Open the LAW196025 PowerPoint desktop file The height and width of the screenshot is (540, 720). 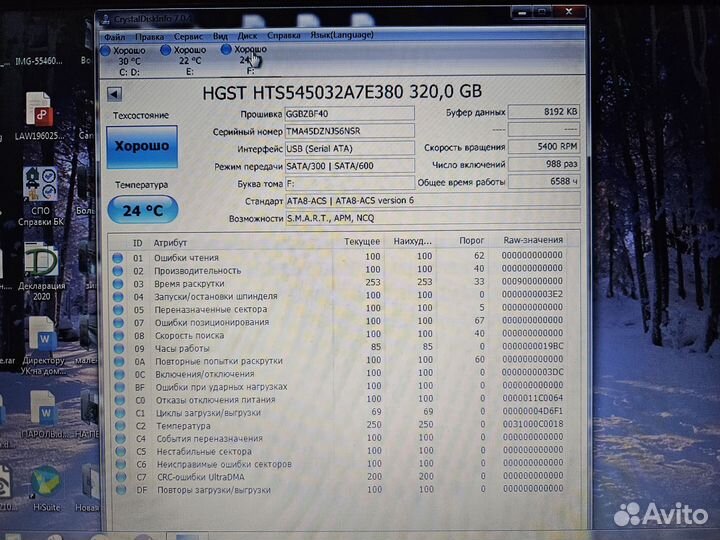[x=39, y=116]
